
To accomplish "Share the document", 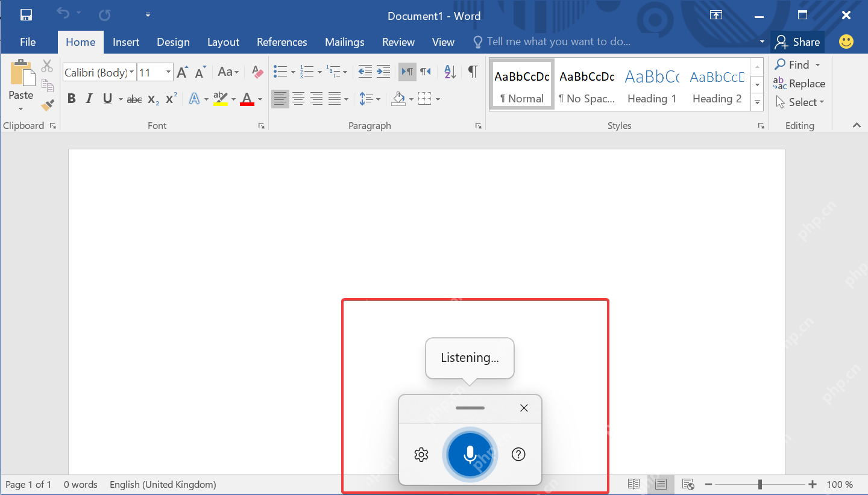I will pyautogui.click(x=797, y=42).
